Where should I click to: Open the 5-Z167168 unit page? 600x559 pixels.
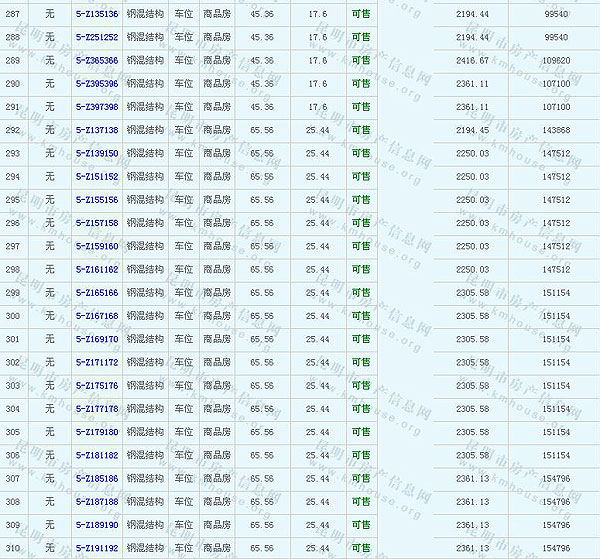(x=96, y=316)
